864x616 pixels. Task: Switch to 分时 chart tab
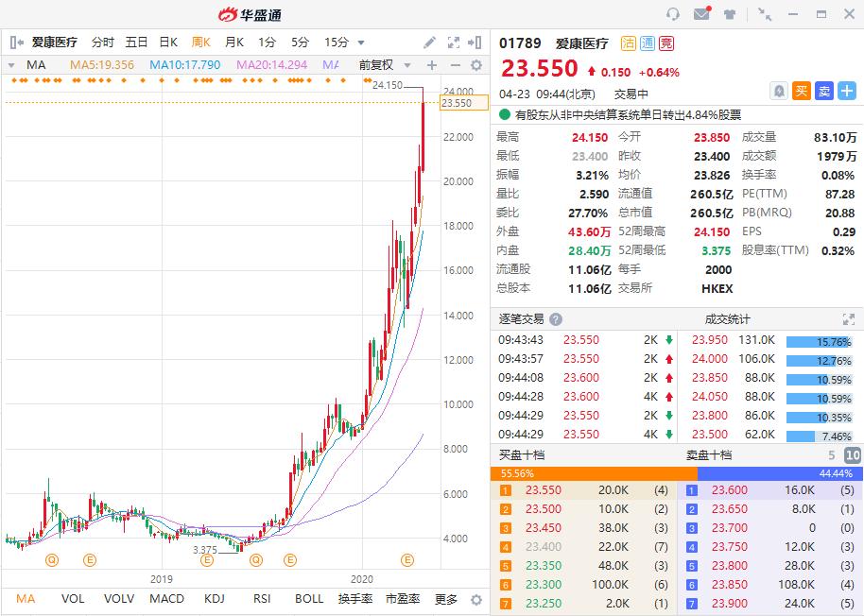click(103, 43)
